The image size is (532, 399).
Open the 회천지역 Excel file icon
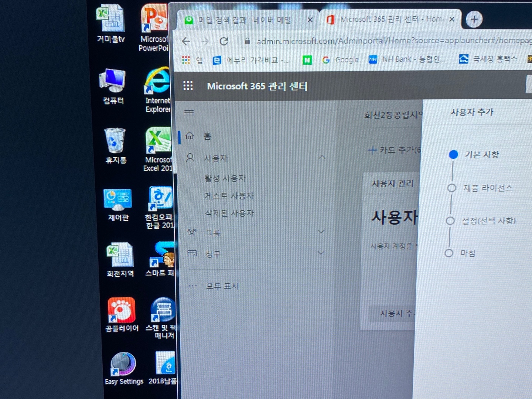[120, 260]
